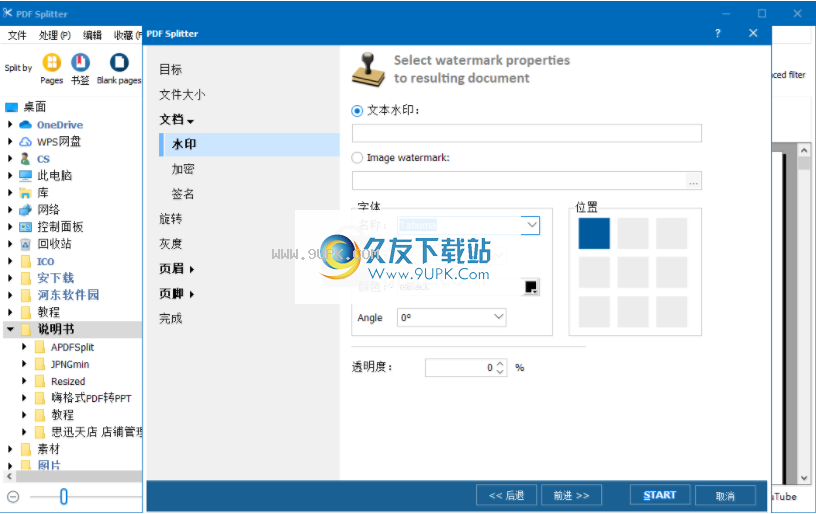Choose split by 书签 bookmark icon
816x514 pixels.
coord(80,63)
